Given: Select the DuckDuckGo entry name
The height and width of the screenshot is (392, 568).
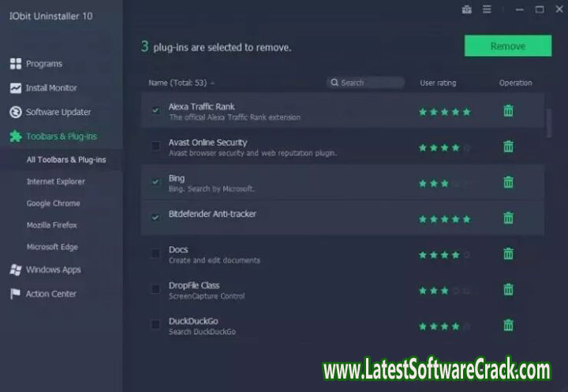Looking at the screenshot, I should click(x=193, y=321).
